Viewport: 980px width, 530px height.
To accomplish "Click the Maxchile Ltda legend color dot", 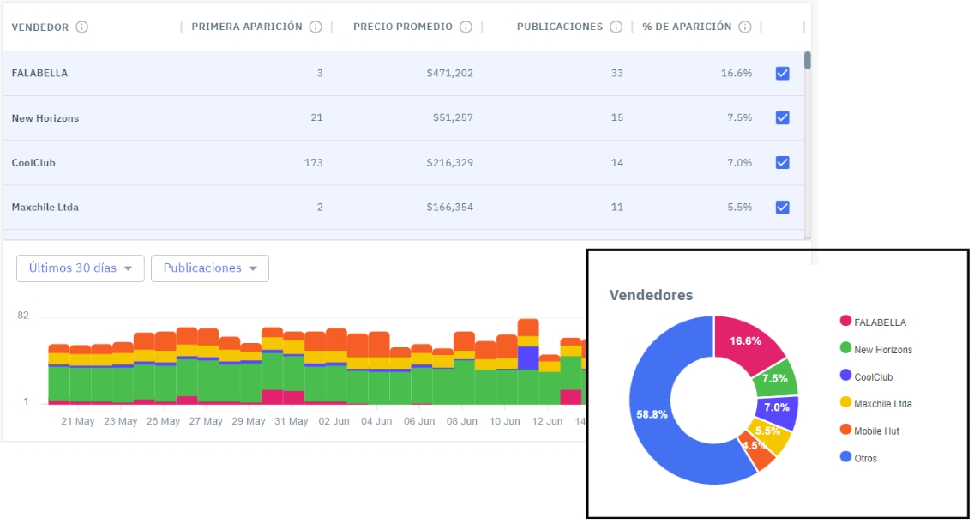I will point(845,402).
